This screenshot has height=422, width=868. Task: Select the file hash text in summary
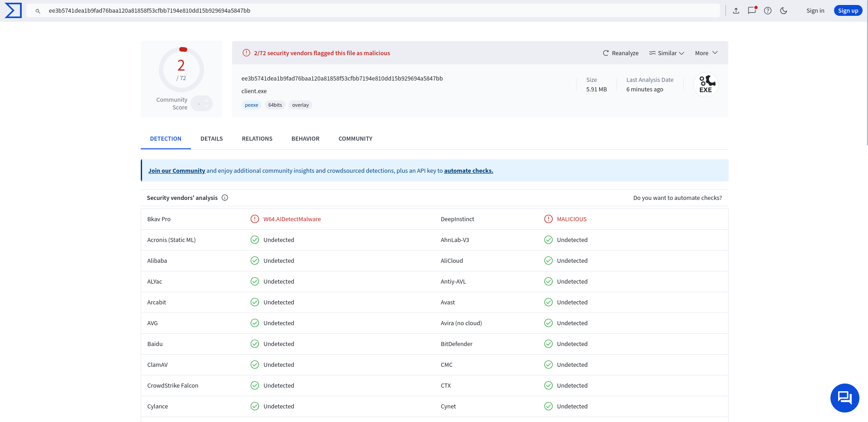(342, 78)
